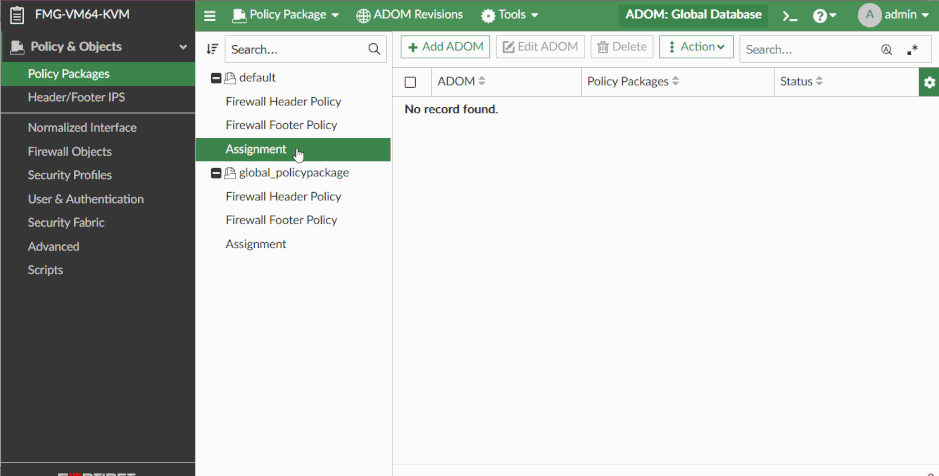Select Firewall Objects in the sidebar
The height and width of the screenshot is (476, 939).
(70, 151)
